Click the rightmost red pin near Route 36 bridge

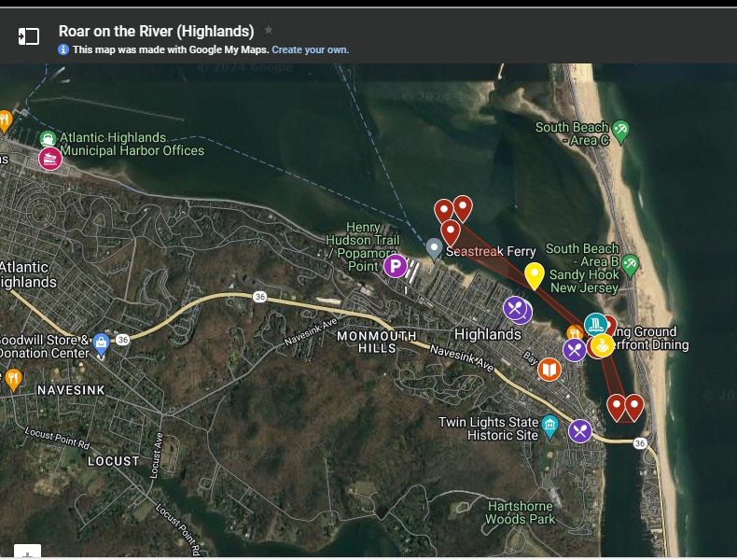pyautogui.click(x=634, y=407)
